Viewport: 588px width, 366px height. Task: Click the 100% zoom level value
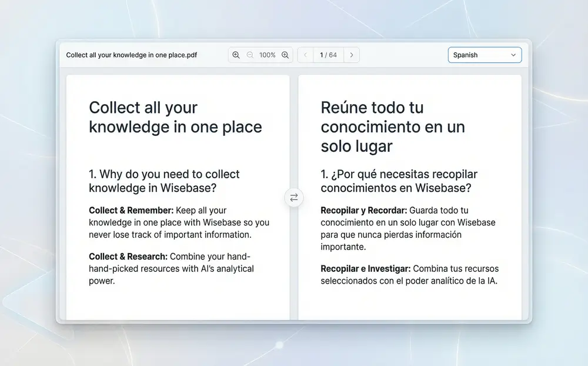coord(268,55)
